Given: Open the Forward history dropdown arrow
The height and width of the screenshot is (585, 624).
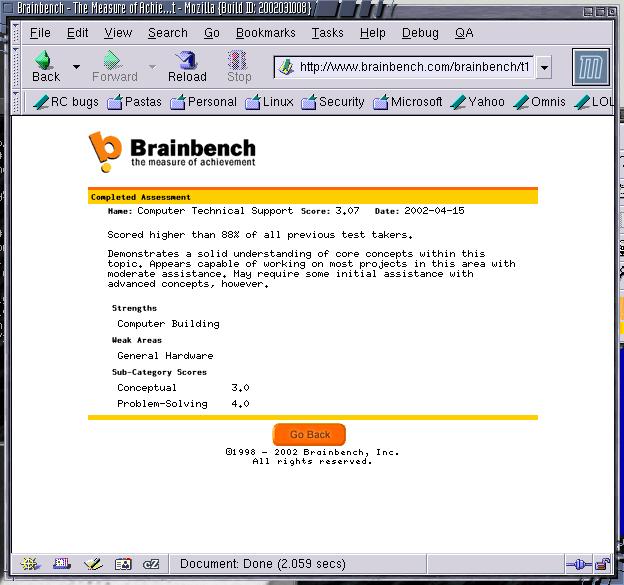Looking at the screenshot, I should click(x=152, y=66).
